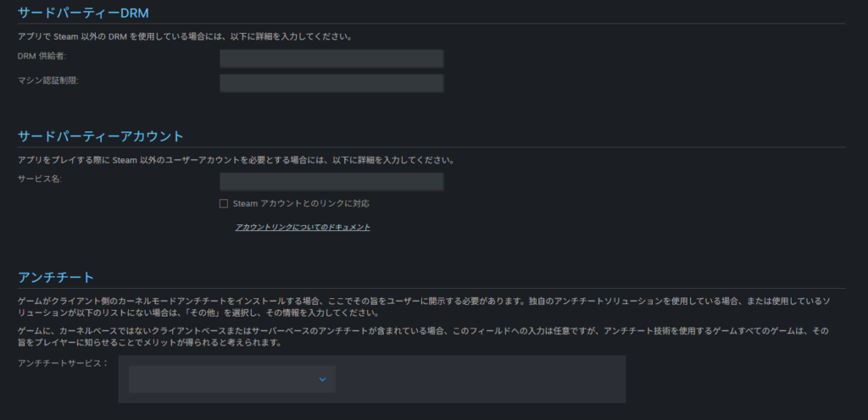Click the アンチチートサービス label

(64, 363)
